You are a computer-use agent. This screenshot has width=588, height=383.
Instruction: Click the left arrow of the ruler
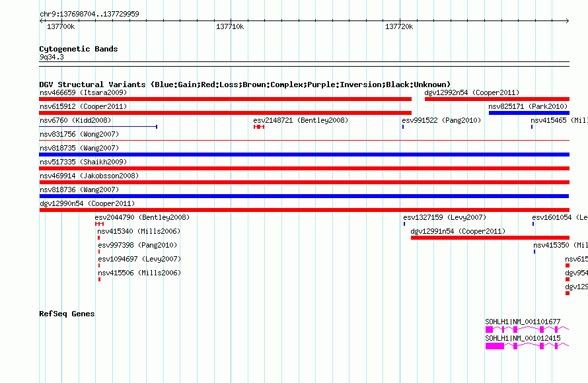[x=41, y=21]
